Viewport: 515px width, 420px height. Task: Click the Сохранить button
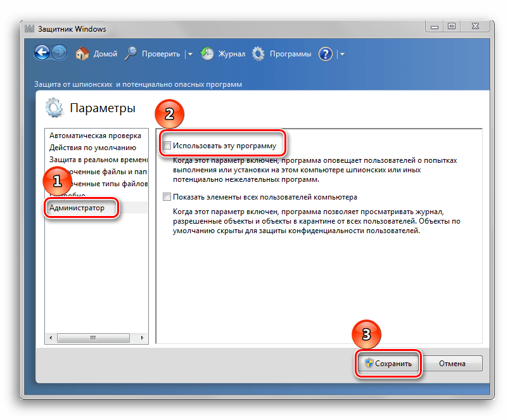pos(388,364)
